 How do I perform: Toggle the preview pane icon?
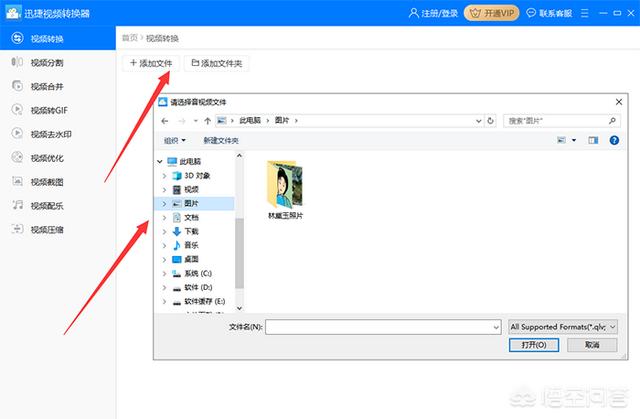tap(593, 140)
